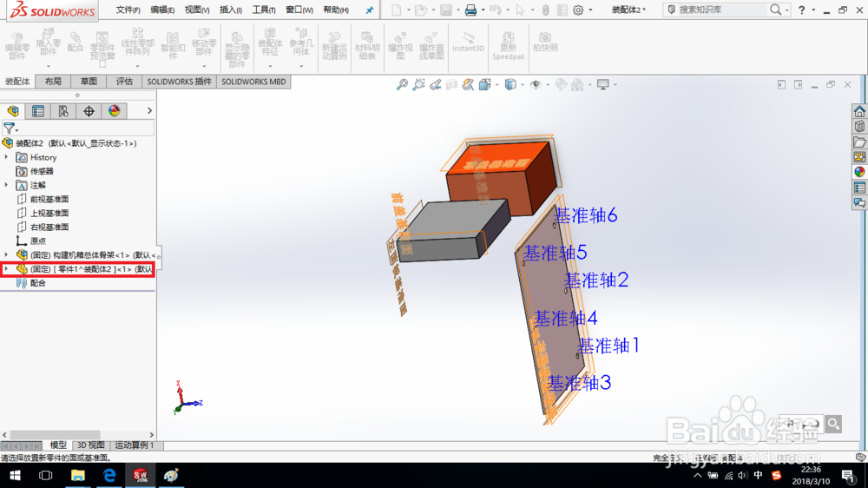Open the View Orientation dropdown arrow

coord(496,85)
